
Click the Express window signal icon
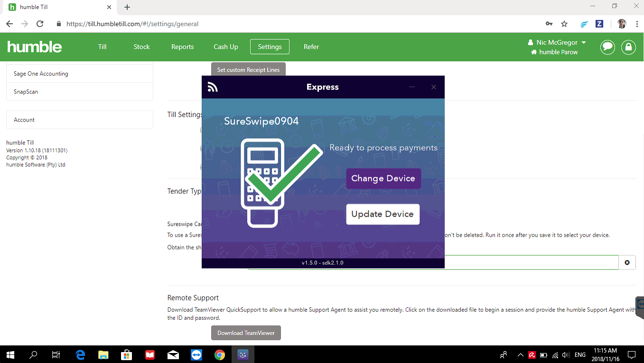coord(213,87)
